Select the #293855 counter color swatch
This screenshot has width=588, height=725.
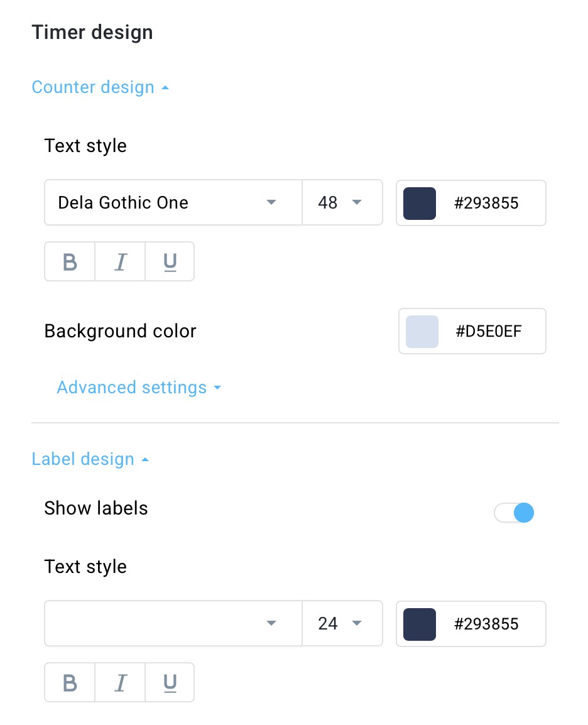pos(420,203)
